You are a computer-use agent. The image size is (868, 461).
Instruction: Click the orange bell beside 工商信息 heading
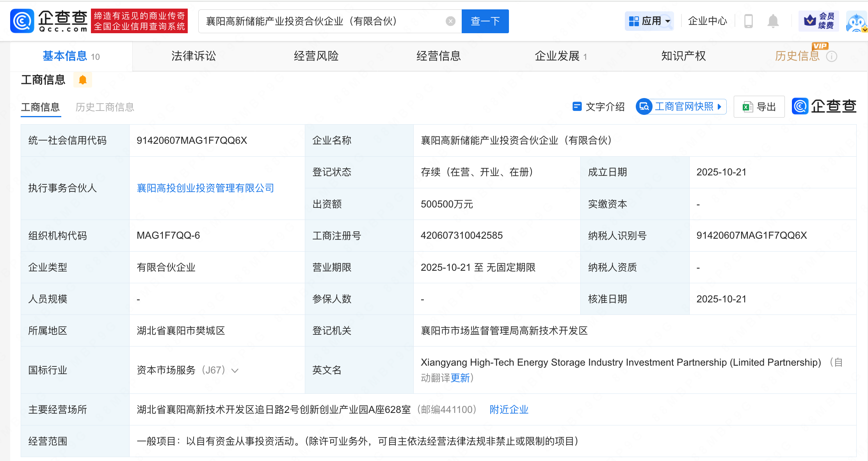82,80
